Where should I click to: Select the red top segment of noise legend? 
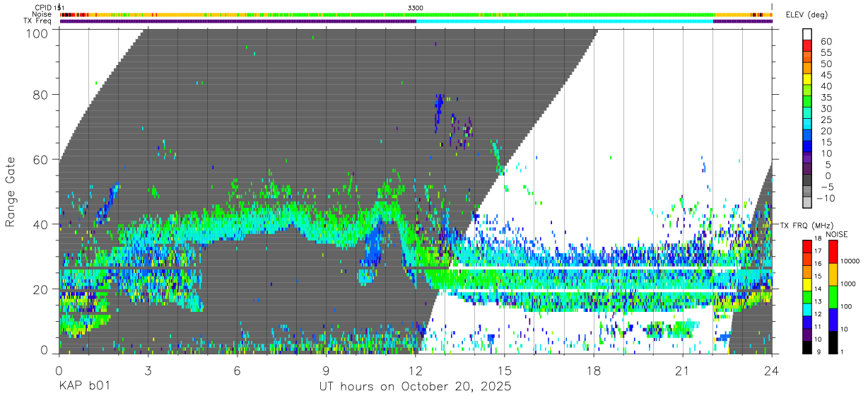(x=833, y=251)
